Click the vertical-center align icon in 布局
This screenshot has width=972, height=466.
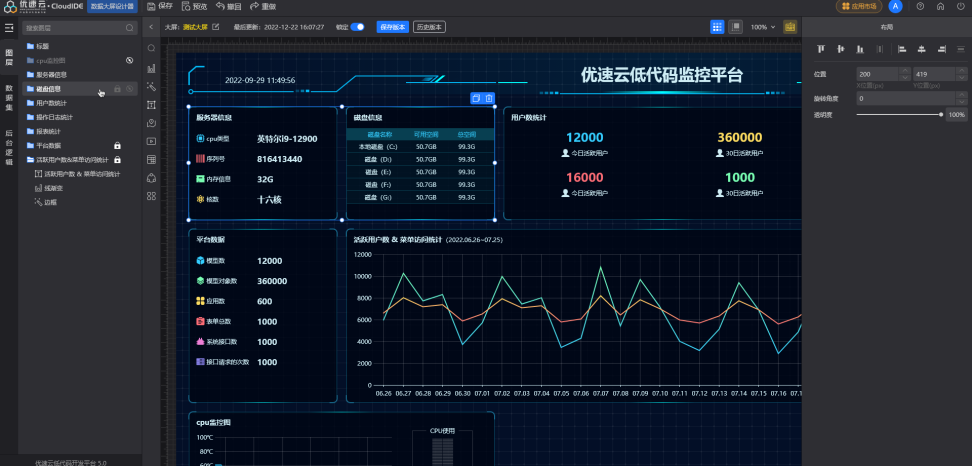pyautogui.click(x=841, y=49)
